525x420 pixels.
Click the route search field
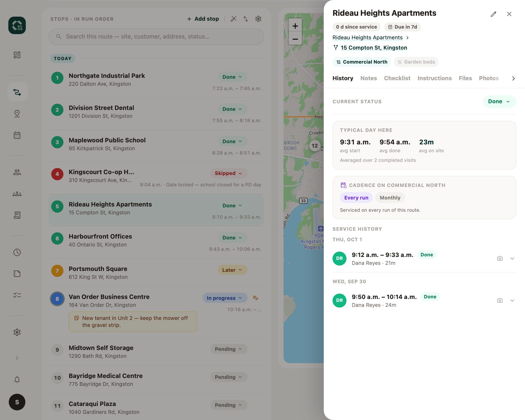(x=156, y=37)
